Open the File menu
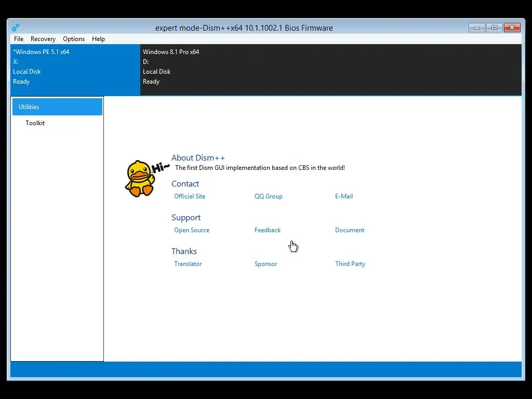The width and height of the screenshot is (532, 399). tap(19, 39)
